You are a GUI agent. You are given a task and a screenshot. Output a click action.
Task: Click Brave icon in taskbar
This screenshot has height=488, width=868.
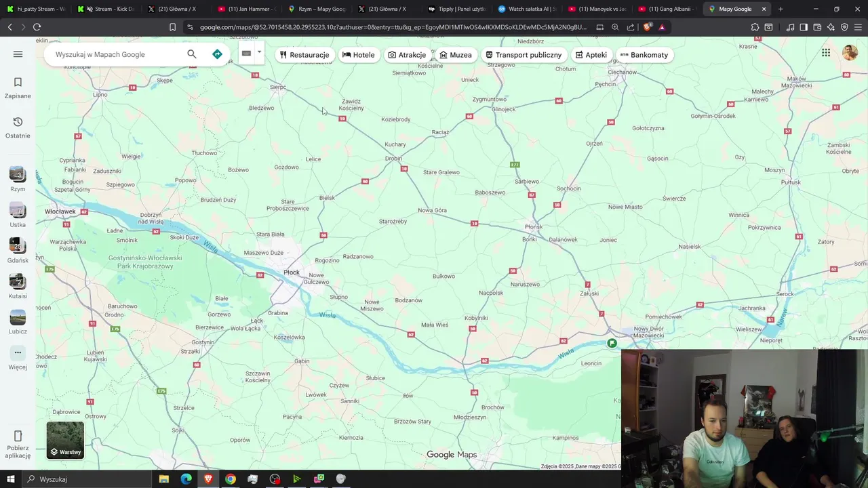pyautogui.click(x=208, y=479)
